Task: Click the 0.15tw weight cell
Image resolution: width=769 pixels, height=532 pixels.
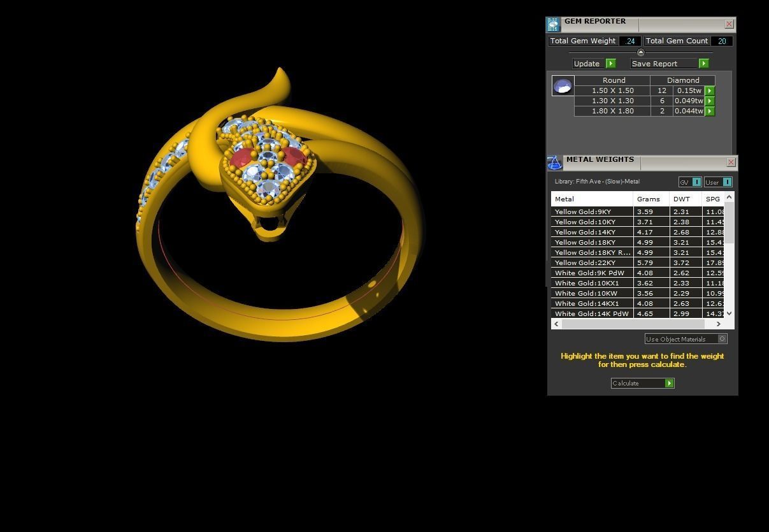Action: pos(689,90)
